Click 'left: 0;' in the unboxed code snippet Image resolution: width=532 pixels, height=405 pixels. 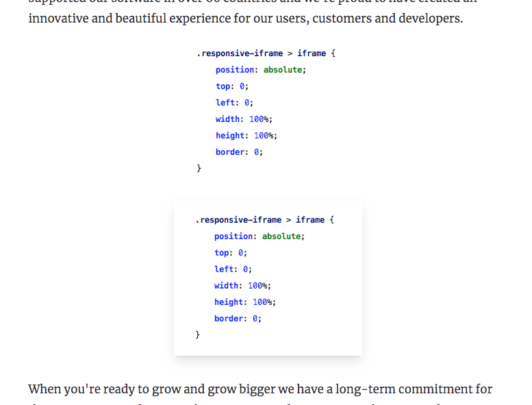pyautogui.click(x=234, y=103)
